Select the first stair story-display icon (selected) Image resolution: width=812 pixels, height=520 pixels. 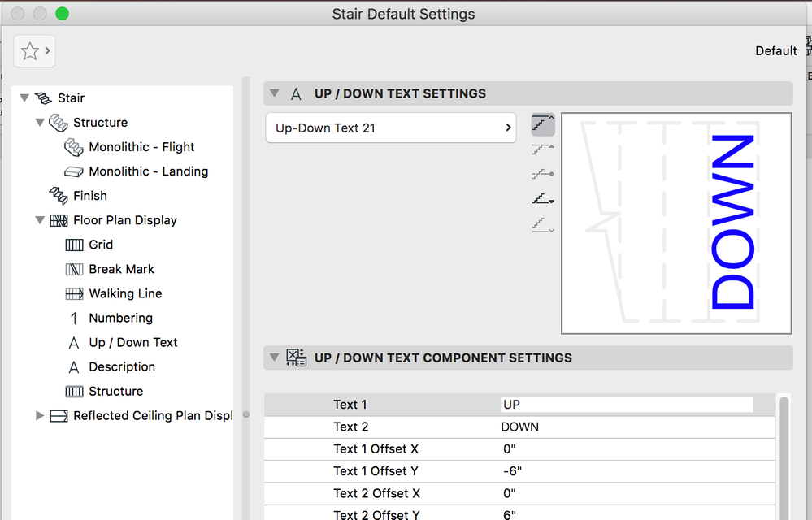pos(543,124)
